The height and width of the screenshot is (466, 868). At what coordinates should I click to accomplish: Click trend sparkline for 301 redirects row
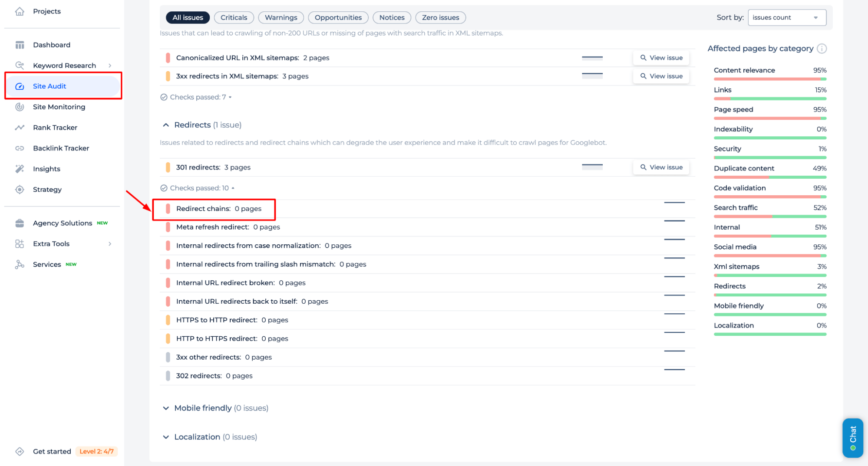pyautogui.click(x=592, y=167)
